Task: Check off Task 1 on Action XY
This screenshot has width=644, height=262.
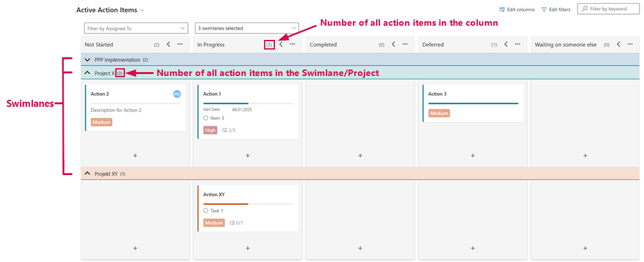Action: (x=205, y=211)
